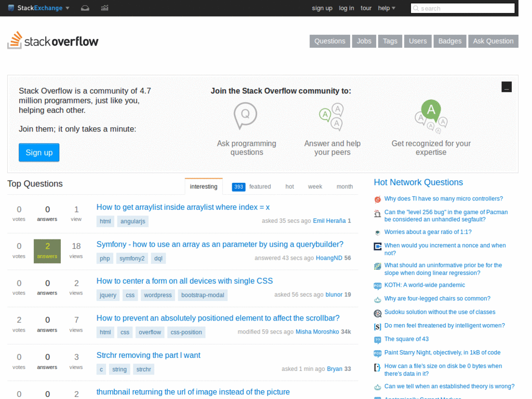Focus the search input field
Screen dimensions: 532x399
(462, 8)
